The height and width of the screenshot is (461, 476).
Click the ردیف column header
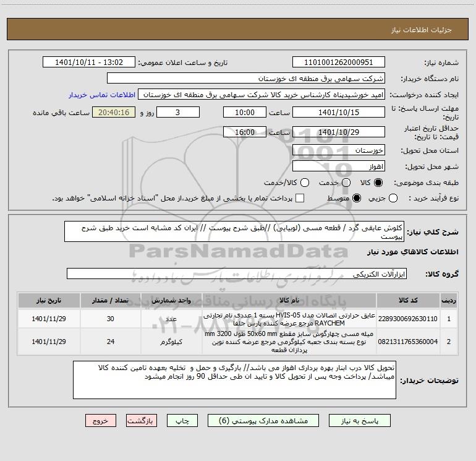(449, 300)
